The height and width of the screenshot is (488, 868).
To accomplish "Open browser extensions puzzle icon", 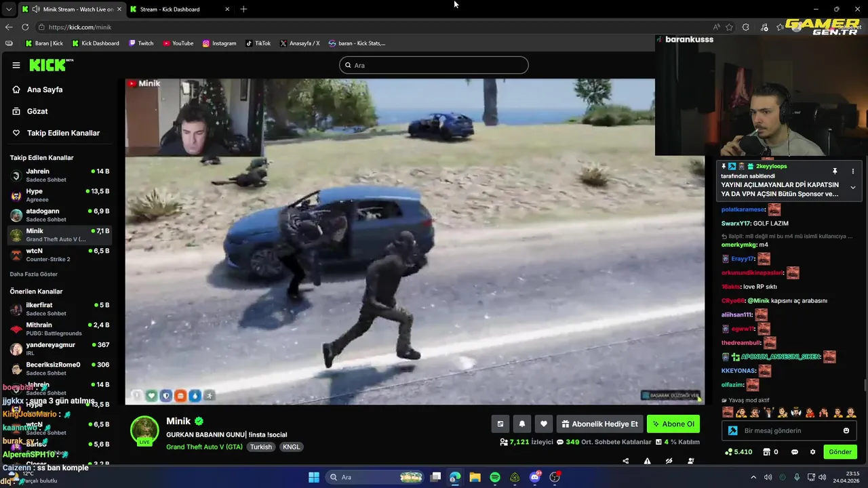I will point(746,27).
